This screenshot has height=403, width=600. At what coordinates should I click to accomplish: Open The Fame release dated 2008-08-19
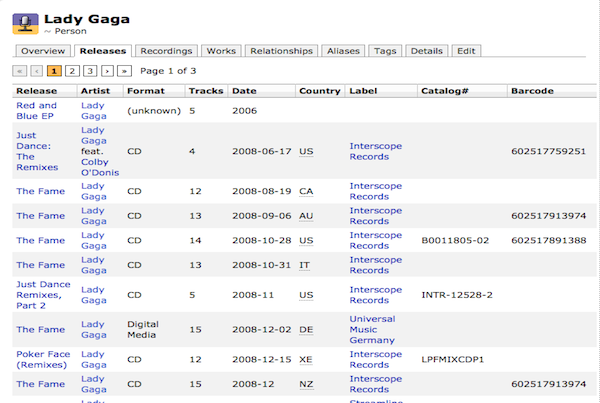pos(41,191)
